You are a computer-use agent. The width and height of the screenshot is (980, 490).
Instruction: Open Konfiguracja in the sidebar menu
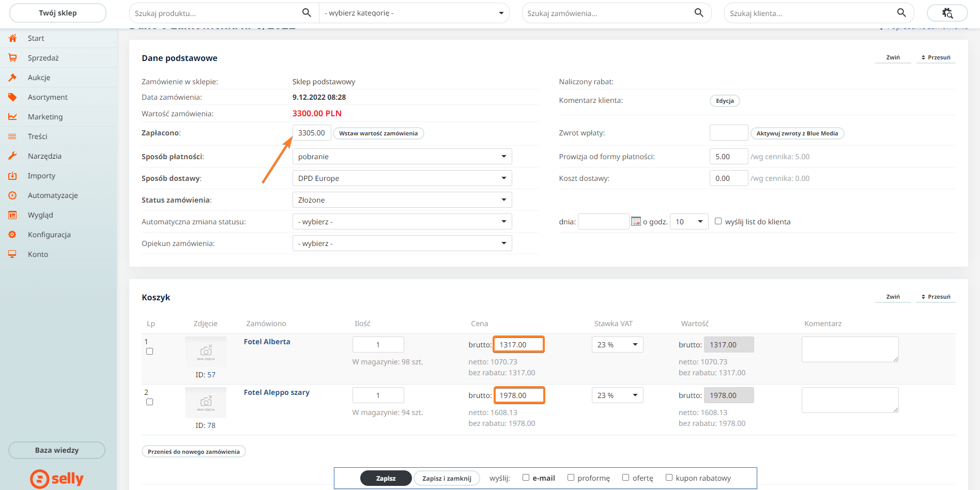[49, 235]
